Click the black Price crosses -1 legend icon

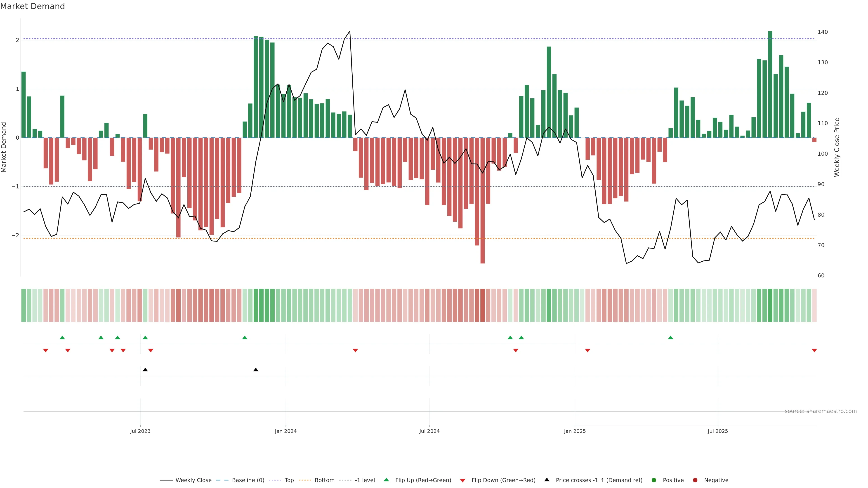[547, 480]
